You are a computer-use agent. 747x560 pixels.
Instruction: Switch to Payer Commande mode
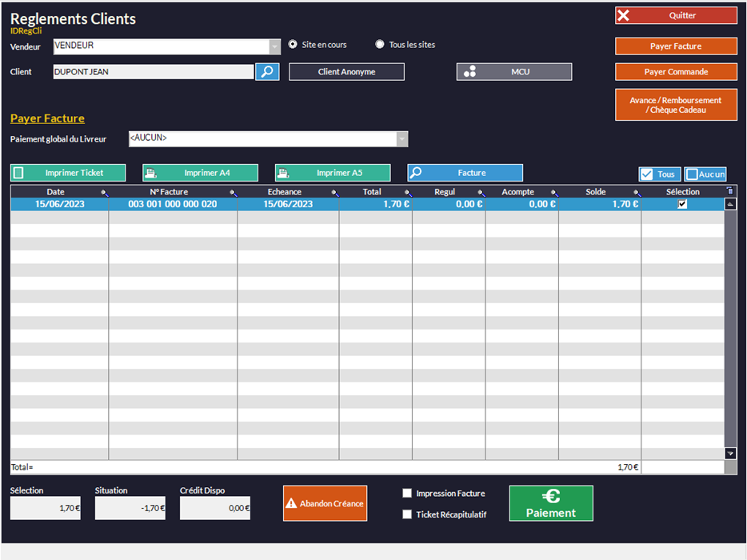point(676,72)
